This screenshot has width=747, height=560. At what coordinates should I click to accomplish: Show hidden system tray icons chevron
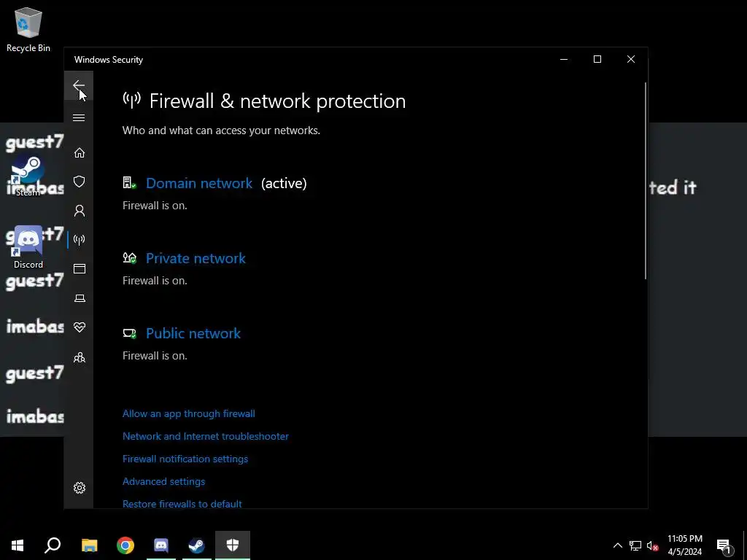pos(617,545)
